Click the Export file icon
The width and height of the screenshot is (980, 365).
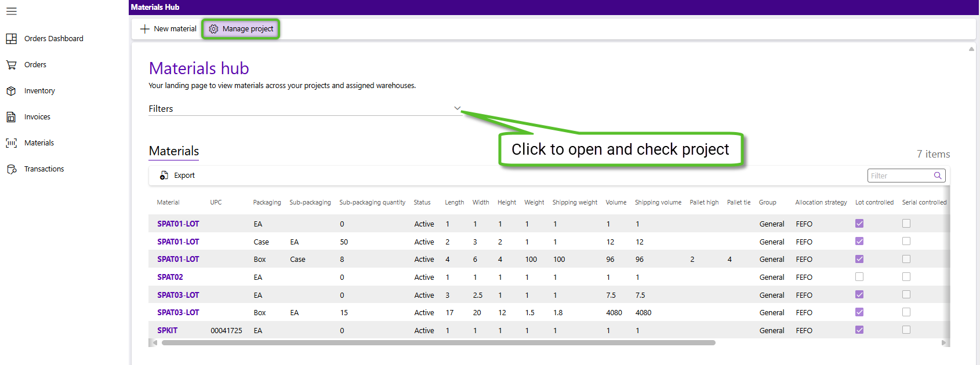click(164, 176)
